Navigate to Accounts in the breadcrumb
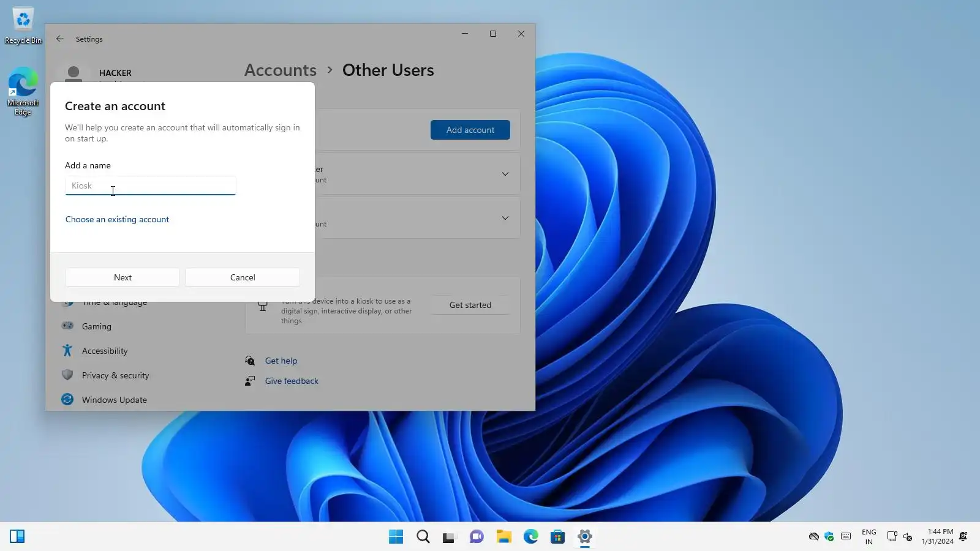The image size is (980, 551). [281, 70]
